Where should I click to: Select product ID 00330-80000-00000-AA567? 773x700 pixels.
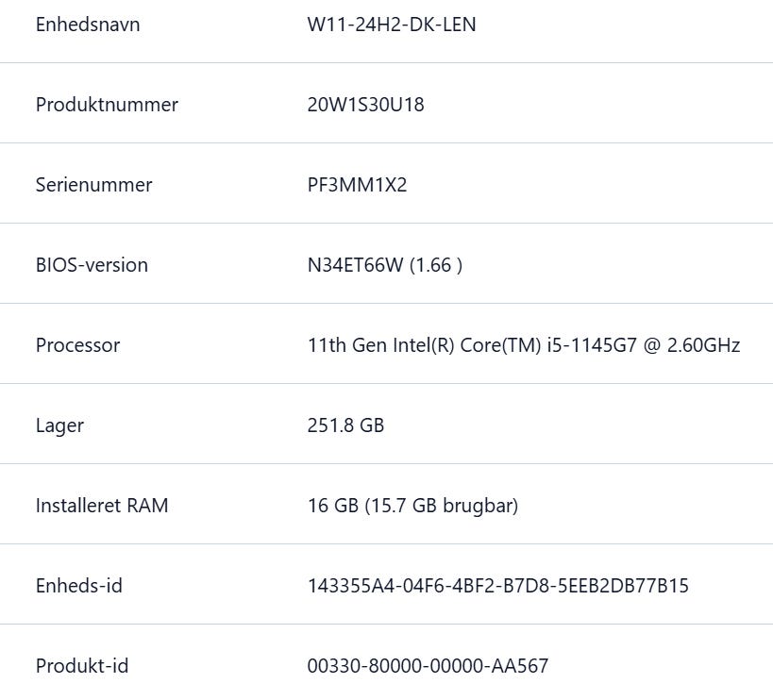(x=428, y=666)
